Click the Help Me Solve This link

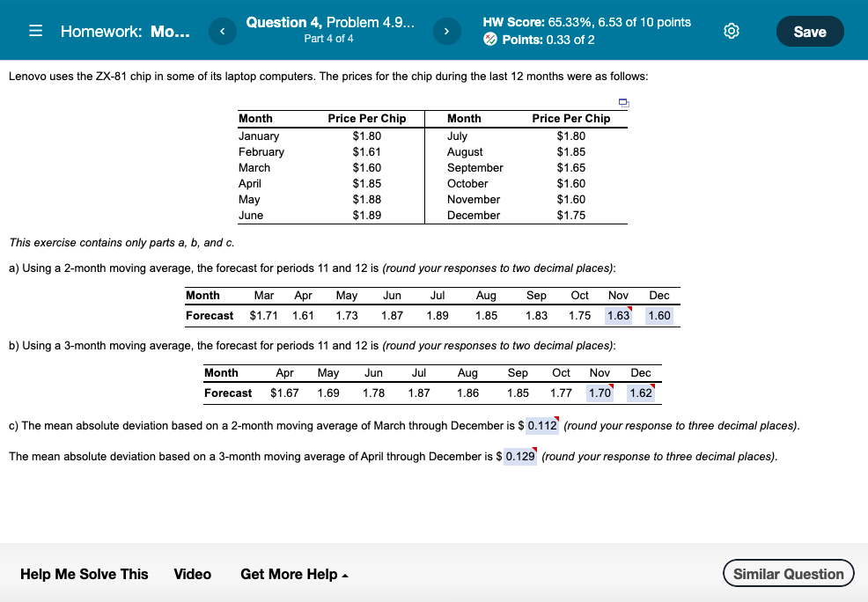click(84, 574)
